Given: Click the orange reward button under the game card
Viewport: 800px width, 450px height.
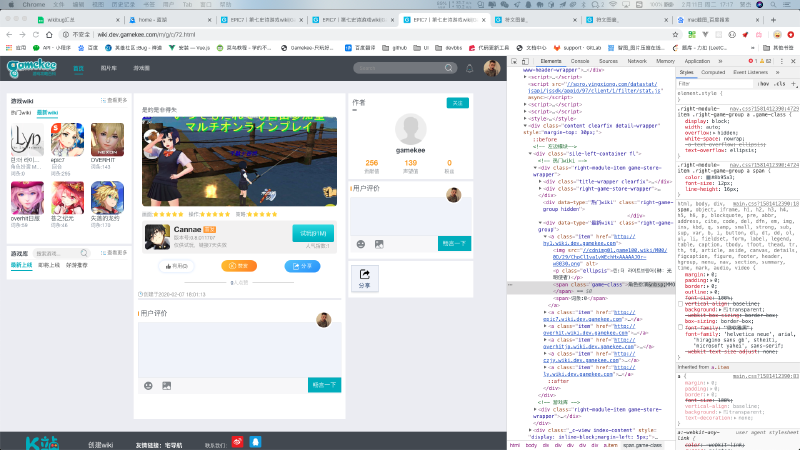Looking at the screenshot, I should (239, 266).
